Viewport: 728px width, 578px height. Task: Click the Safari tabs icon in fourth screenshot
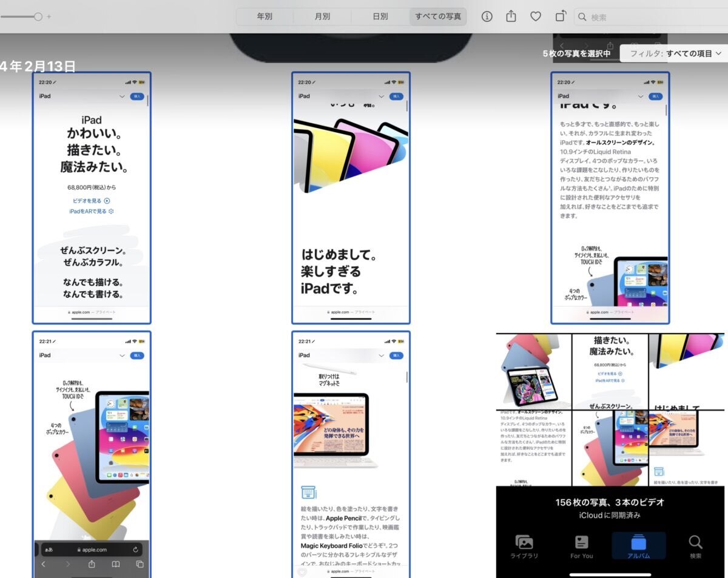[x=140, y=564]
